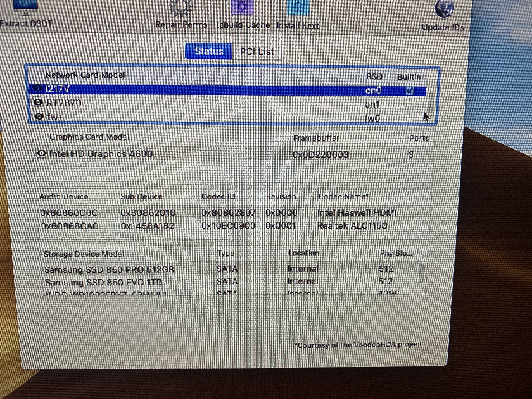Check the Builtin checkbox for en1
This screenshot has height=399, width=532.
point(409,104)
